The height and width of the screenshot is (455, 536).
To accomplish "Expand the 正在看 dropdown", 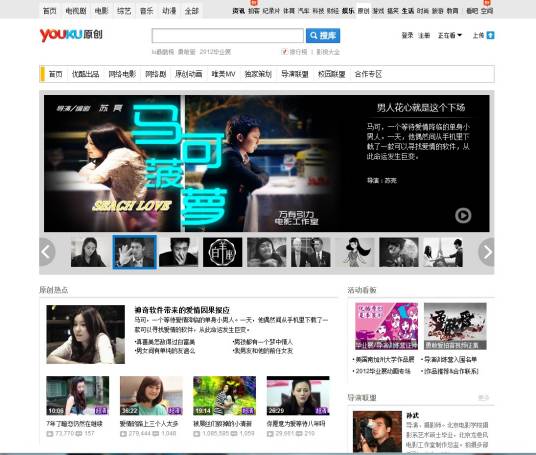I will pos(450,35).
